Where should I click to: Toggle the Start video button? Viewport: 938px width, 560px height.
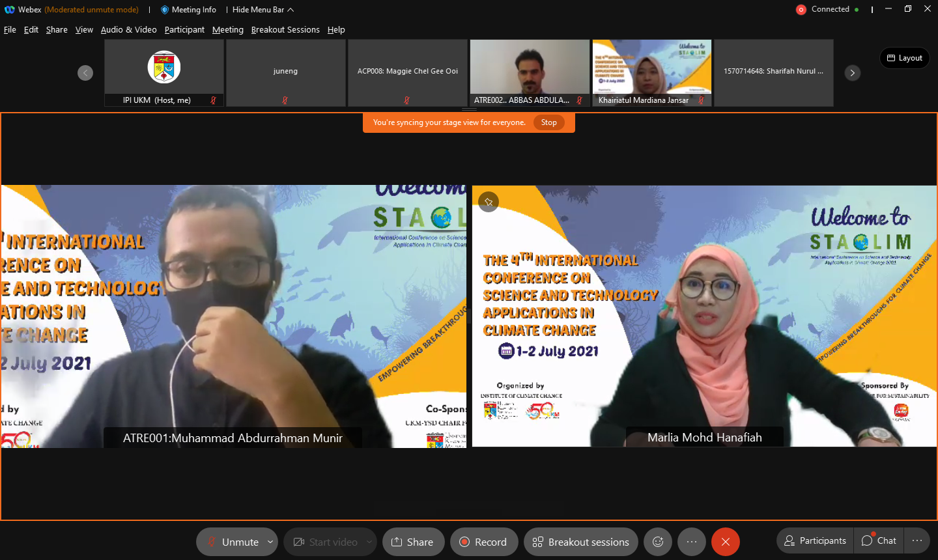(x=326, y=542)
